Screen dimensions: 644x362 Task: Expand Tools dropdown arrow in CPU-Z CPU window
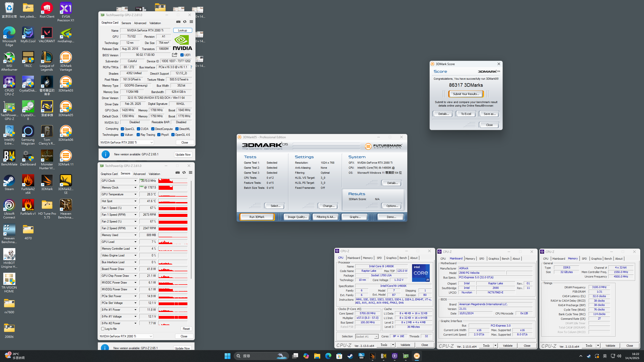pyautogui.click(x=393, y=345)
